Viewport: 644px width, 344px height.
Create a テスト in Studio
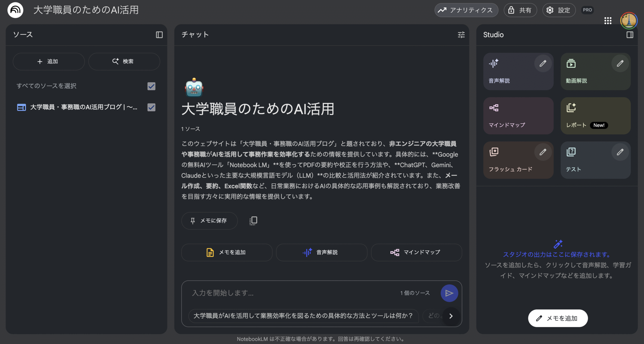tap(595, 160)
